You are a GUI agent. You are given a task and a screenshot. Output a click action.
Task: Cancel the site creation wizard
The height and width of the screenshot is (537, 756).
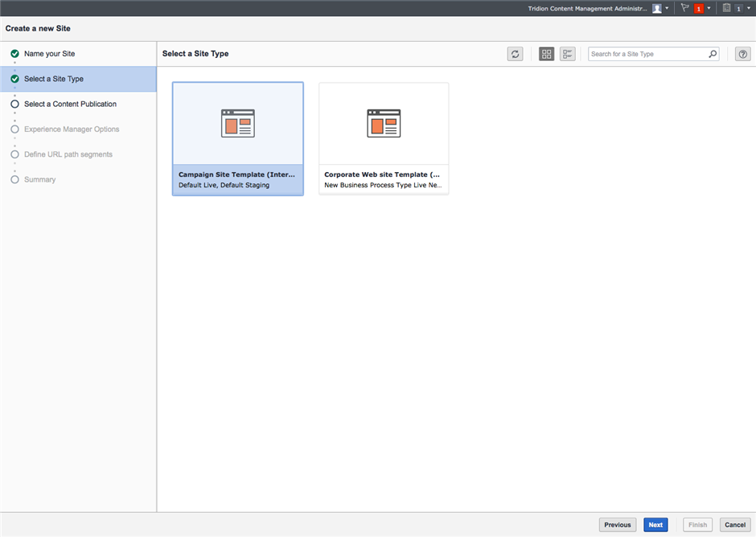coord(735,525)
